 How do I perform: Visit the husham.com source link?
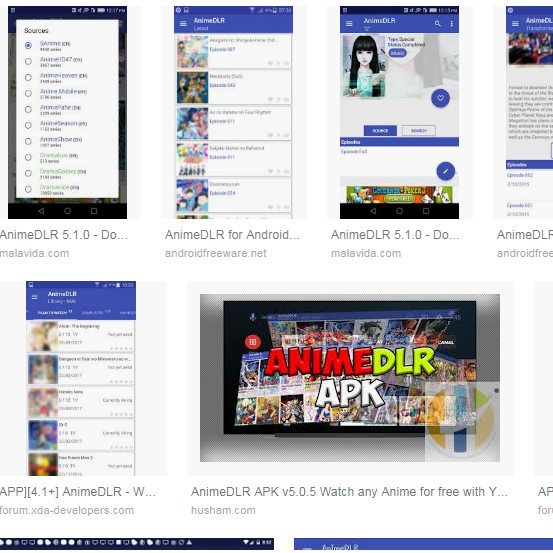pos(223,510)
